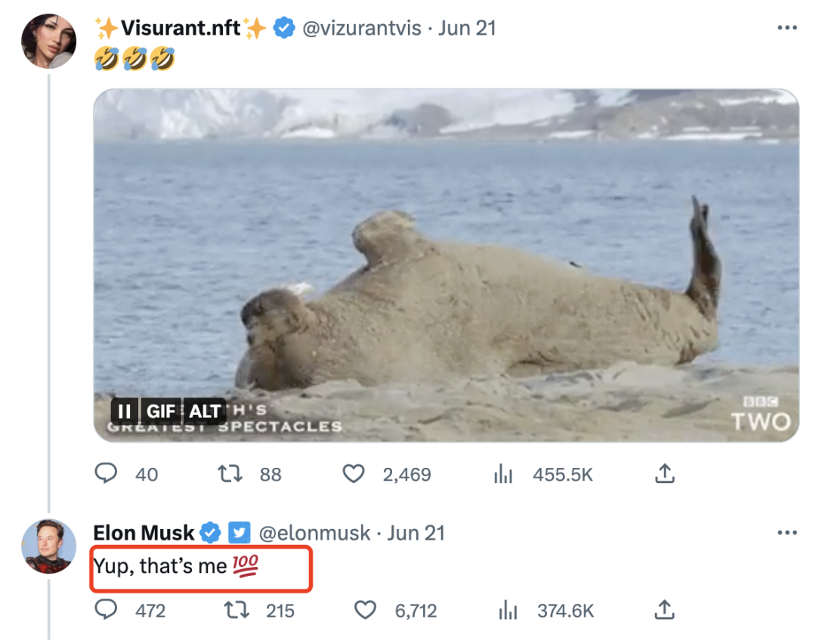
Task: Open more options on Visurant.nft tweet
Action: coord(787,29)
